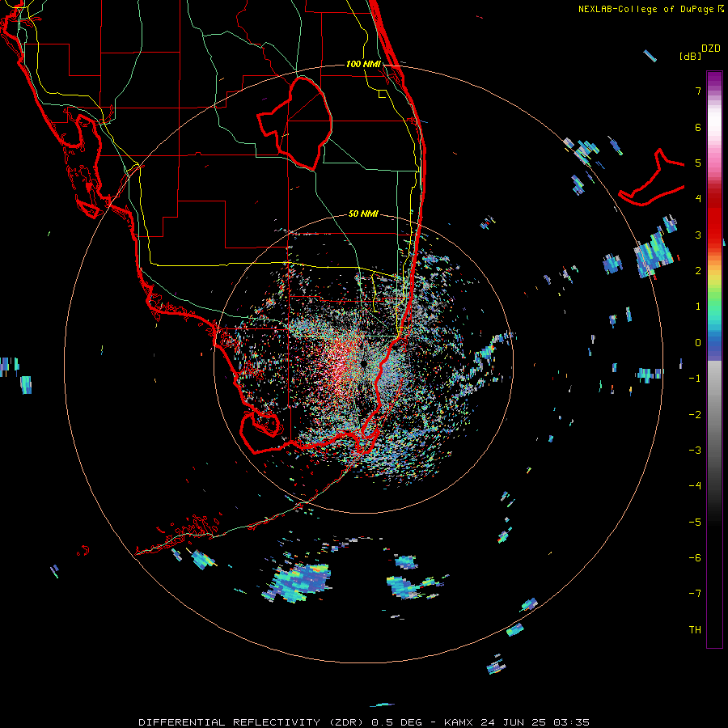The height and width of the screenshot is (728, 728).
Task: Click the DZD legend title
Action: coord(711,48)
